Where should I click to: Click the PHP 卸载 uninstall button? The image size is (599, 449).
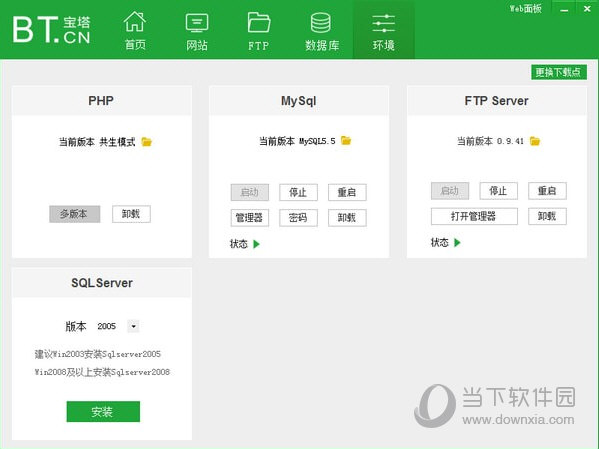point(131,214)
